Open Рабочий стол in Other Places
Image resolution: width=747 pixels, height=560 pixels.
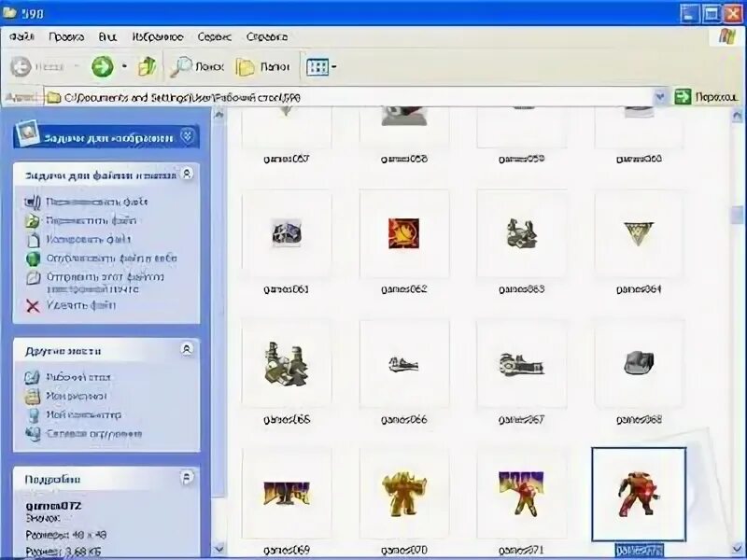pyautogui.click(x=78, y=378)
